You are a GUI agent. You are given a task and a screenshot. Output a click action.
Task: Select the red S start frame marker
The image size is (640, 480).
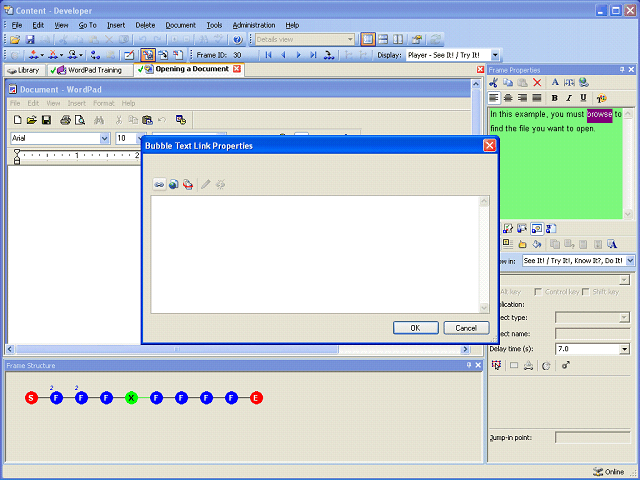coord(31,398)
